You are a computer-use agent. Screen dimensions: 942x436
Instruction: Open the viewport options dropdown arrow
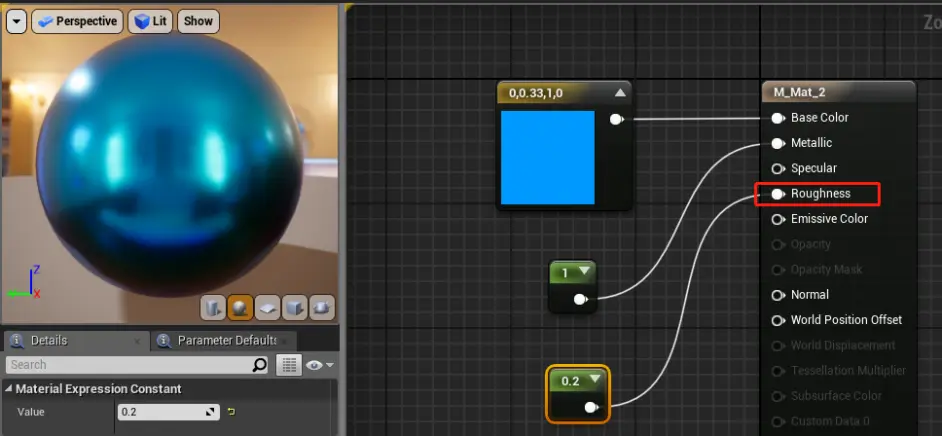point(16,22)
